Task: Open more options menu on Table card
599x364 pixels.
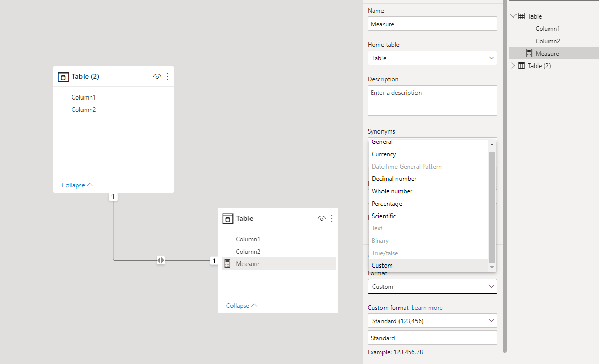Action: point(332,219)
